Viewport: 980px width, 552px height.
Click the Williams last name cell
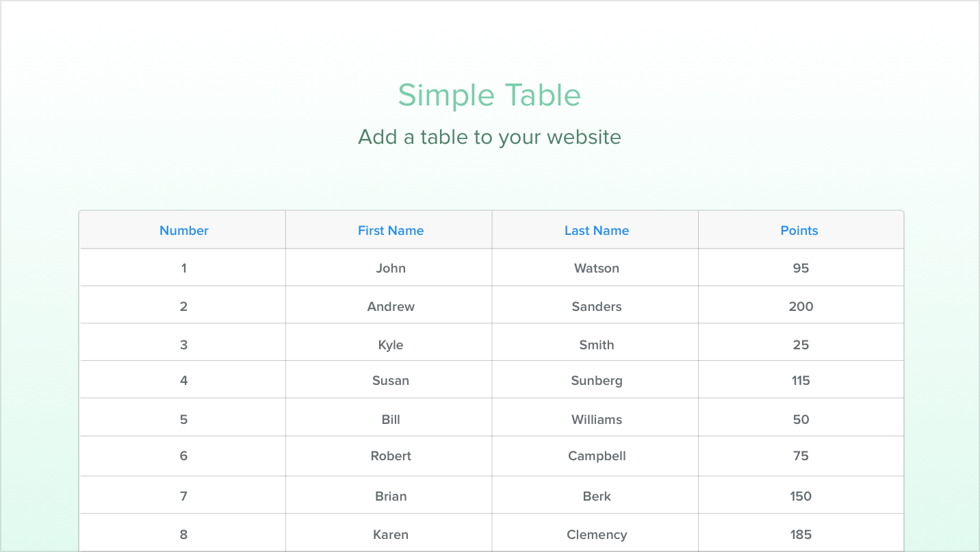(596, 418)
